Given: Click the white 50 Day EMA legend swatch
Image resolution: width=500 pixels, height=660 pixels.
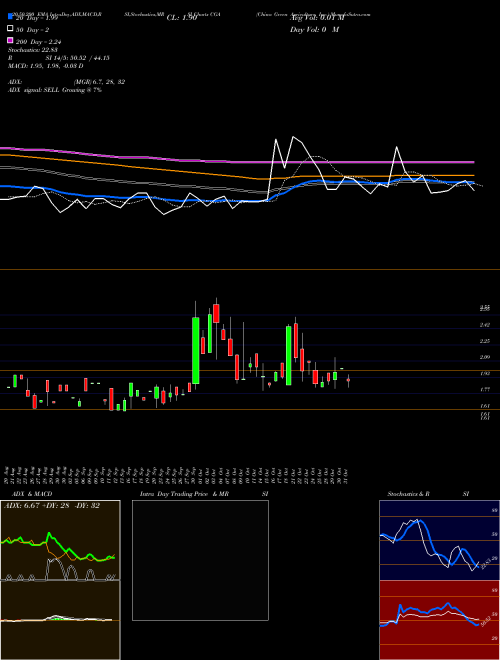Looking at the screenshot, I should (10, 29).
